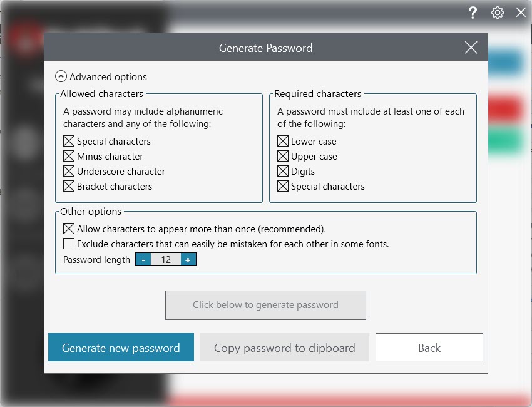
Task: Toggle the required Digits checkbox
Action: (283, 171)
